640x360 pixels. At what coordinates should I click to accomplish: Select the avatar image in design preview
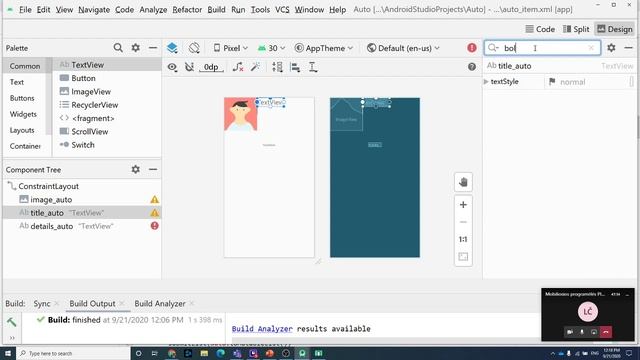[x=240, y=114]
